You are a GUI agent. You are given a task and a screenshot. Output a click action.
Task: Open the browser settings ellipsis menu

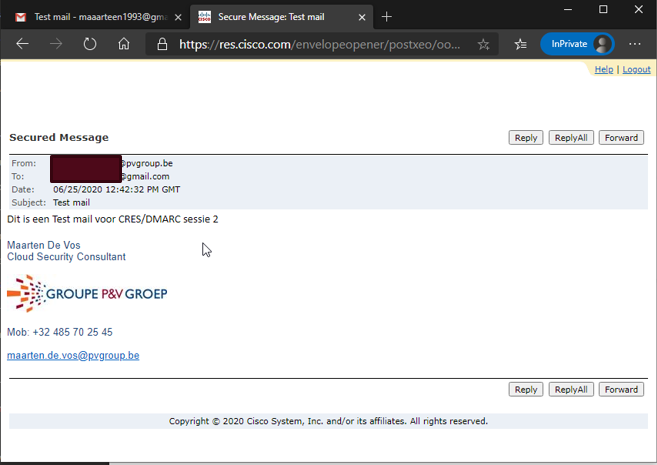[635, 44]
